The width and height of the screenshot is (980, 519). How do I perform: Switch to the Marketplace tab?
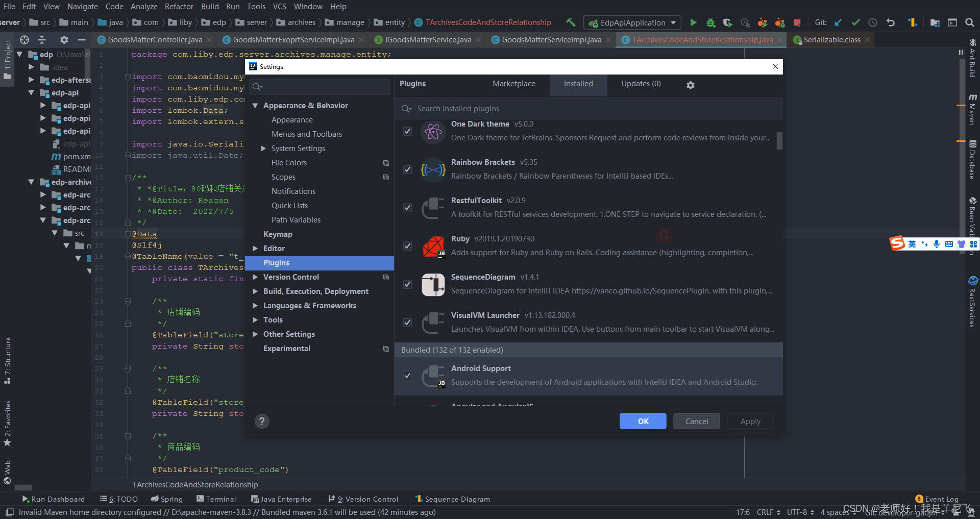tap(514, 84)
